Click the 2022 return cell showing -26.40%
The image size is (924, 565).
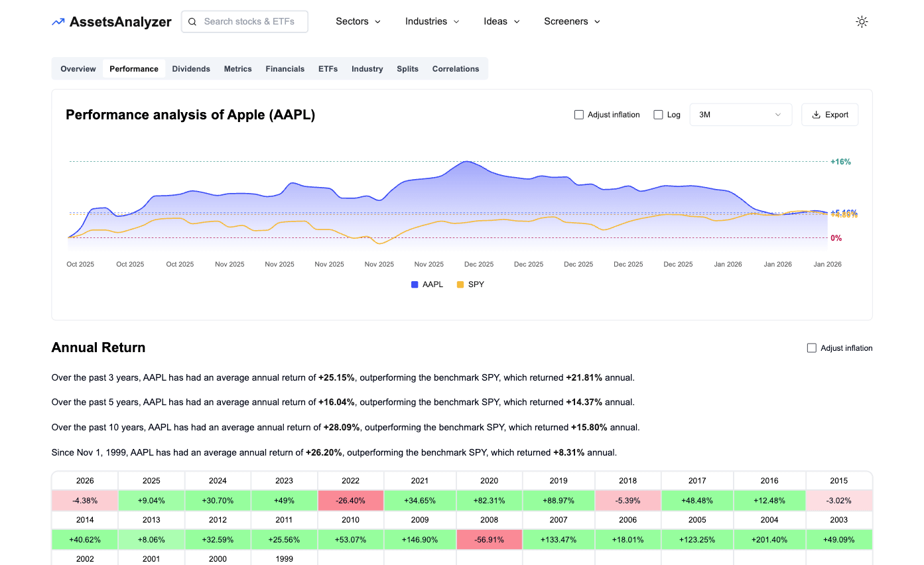(350, 500)
